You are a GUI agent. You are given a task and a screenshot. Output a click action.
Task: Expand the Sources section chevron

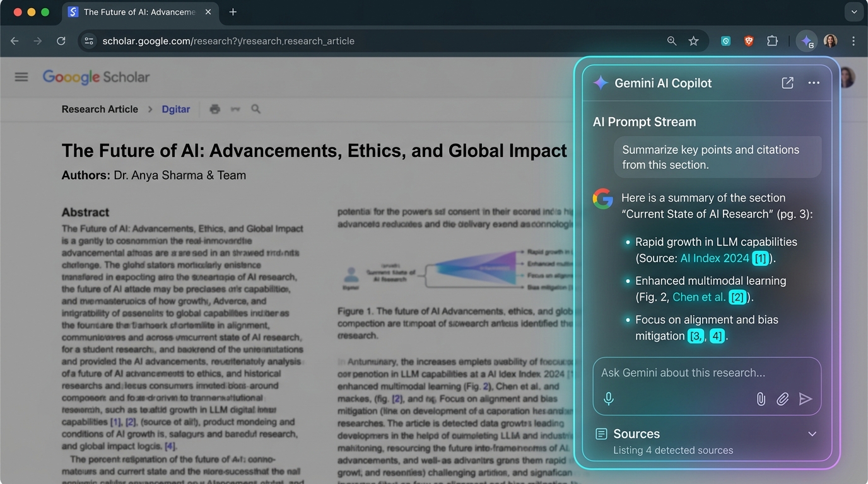click(x=812, y=434)
